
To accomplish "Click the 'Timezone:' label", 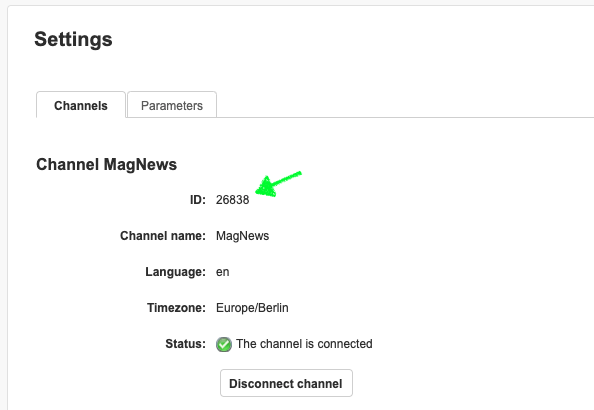I will 176,308.
